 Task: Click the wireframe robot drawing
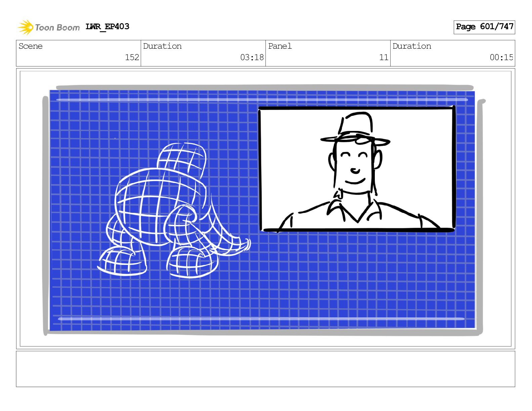pyautogui.click(x=174, y=211)
